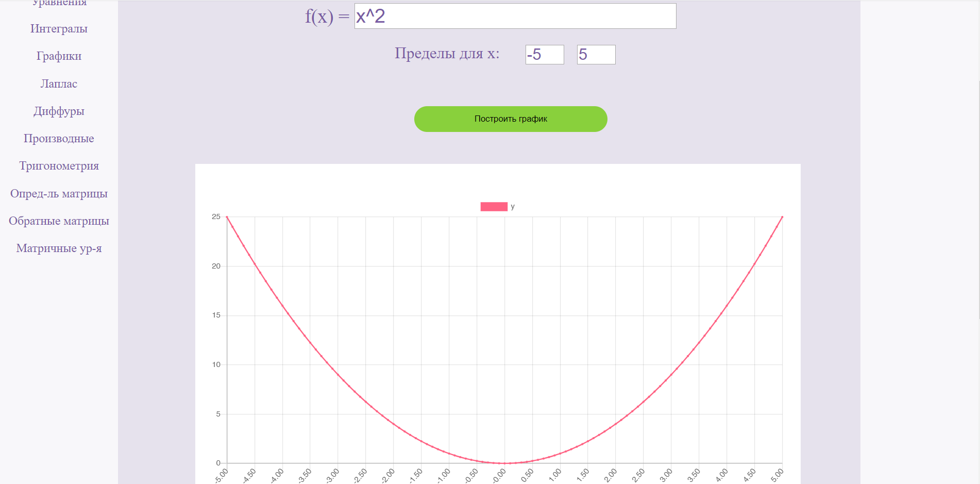The image size is (980, 484).
Task: Focus the lower x limit field with -5
Action: coord(545,55)
